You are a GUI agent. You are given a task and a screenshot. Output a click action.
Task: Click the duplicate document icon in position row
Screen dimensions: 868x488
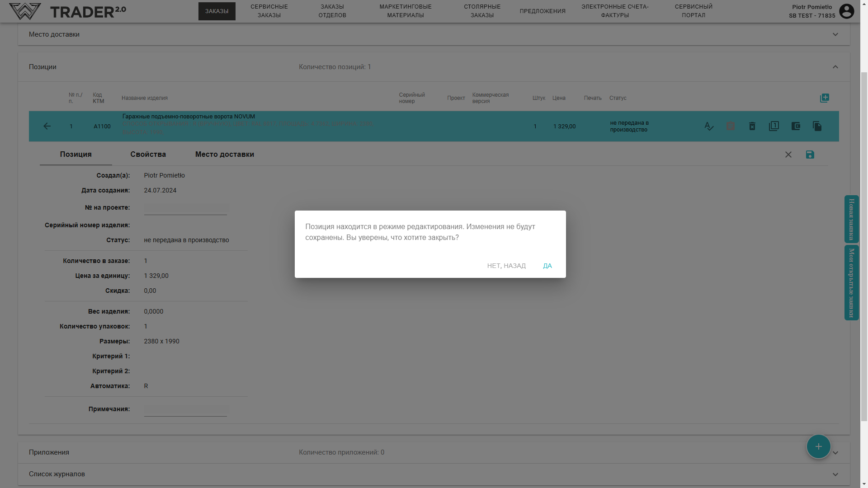817,127
